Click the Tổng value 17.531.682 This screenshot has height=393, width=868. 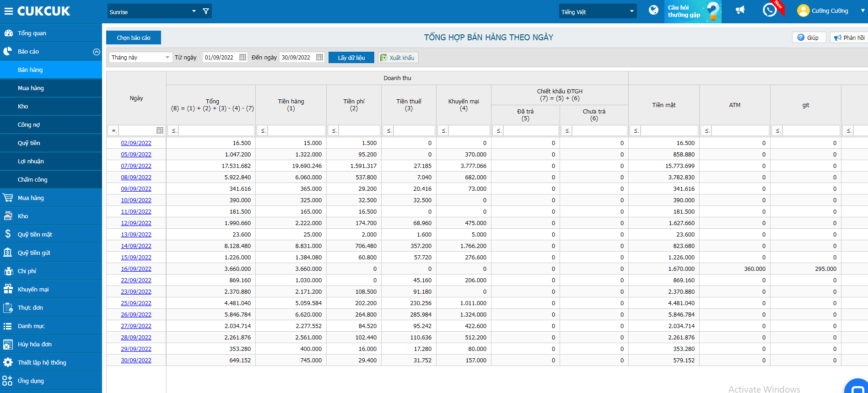click(x=236, y=166)
